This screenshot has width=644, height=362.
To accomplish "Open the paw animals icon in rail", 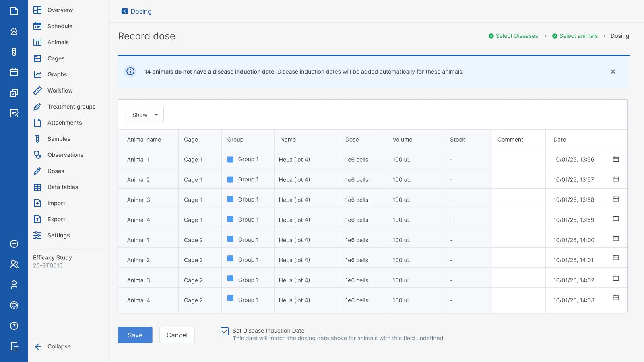I will point(14,31).
